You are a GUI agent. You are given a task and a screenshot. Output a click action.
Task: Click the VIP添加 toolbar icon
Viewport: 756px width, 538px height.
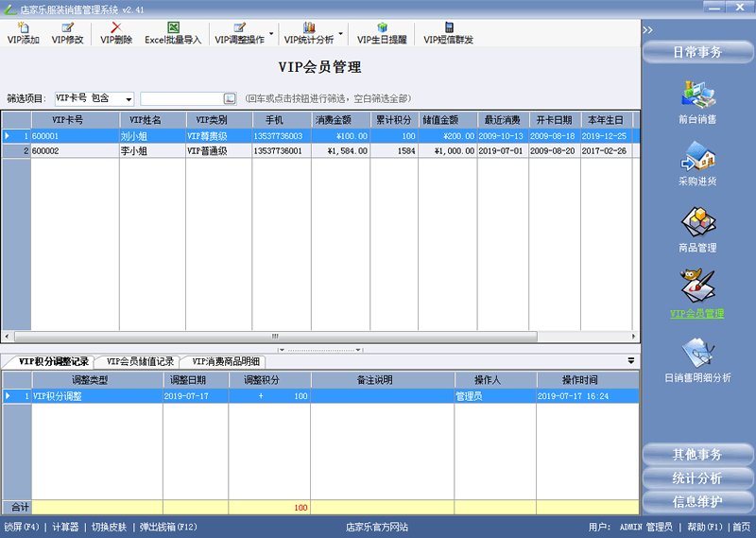tap(23, 28)
